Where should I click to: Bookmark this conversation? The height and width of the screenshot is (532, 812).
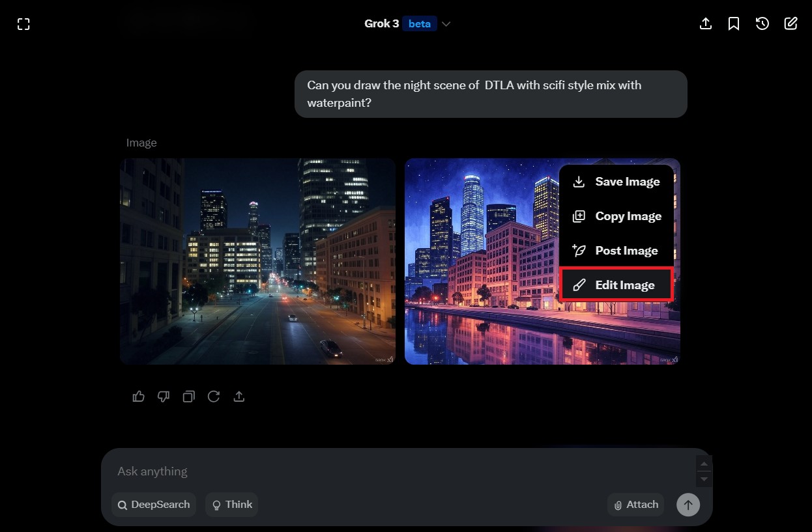(734, 23)
